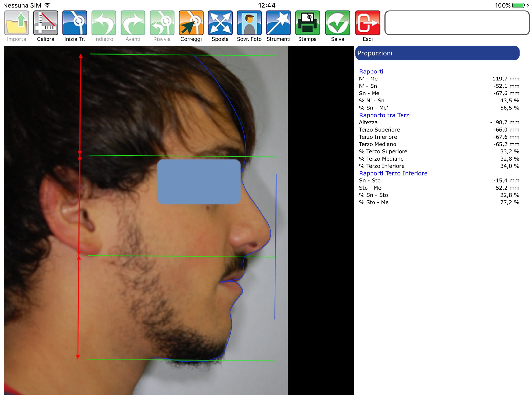Image resolution: width=532 pixels, height=399 pixels.
Task: Select the Proporzioni panel header
Action: pyautogui.click(x=437, y=53)
